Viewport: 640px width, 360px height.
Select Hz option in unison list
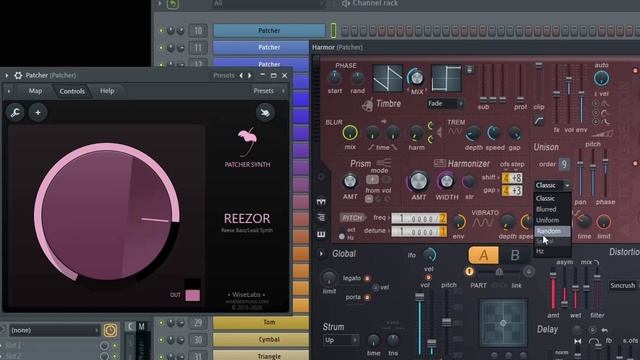click(x=553, y=251)
